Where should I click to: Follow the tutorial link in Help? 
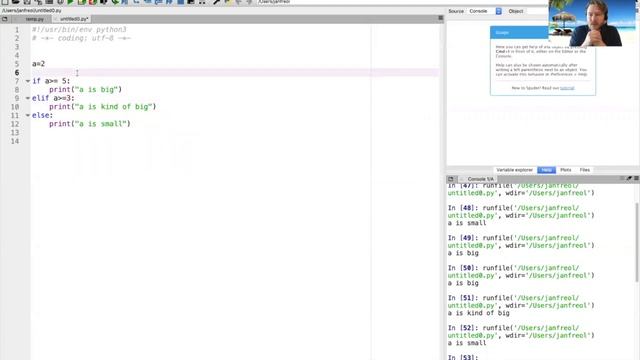pyautogui.click(x=567, y=88)
